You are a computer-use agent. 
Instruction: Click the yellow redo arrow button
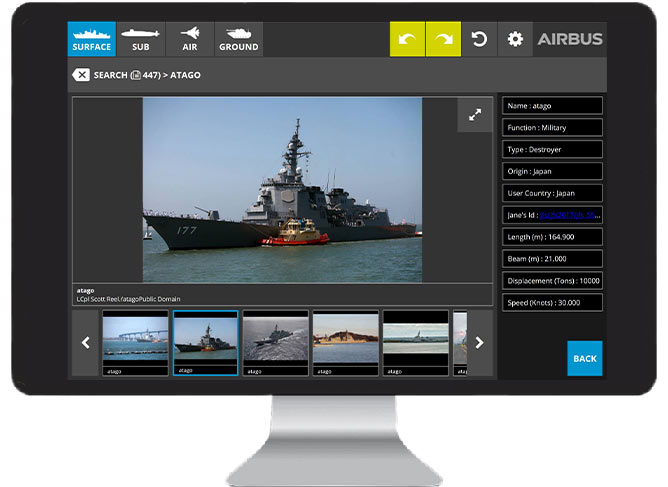point(443,39)
